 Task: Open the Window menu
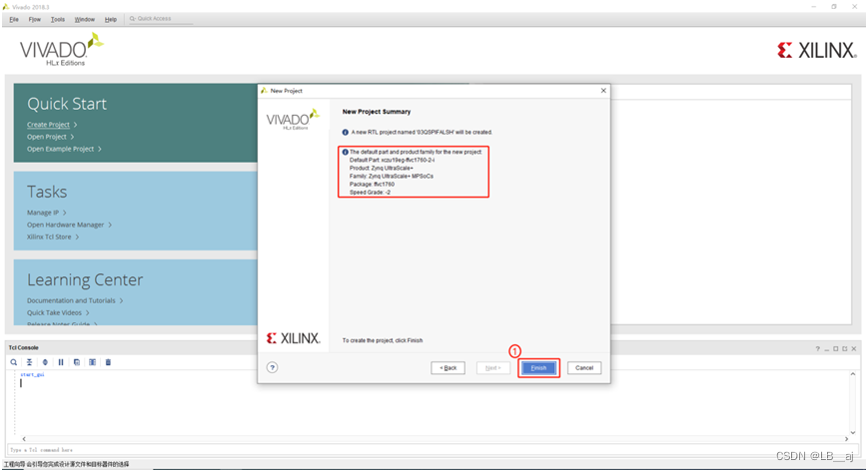coord(84,19)
